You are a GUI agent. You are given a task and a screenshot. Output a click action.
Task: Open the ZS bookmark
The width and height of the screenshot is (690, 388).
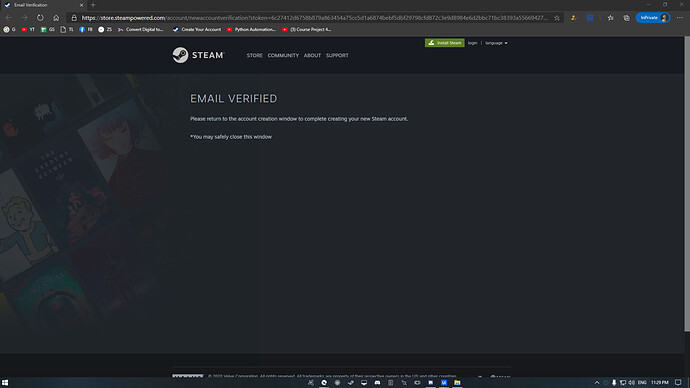coord(105,29)
